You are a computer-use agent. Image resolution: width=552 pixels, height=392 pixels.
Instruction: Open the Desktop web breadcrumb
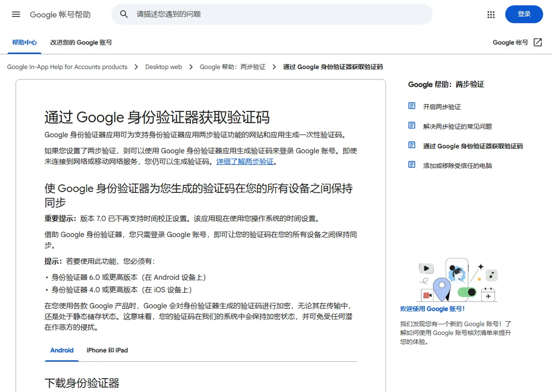pos(163,67)
